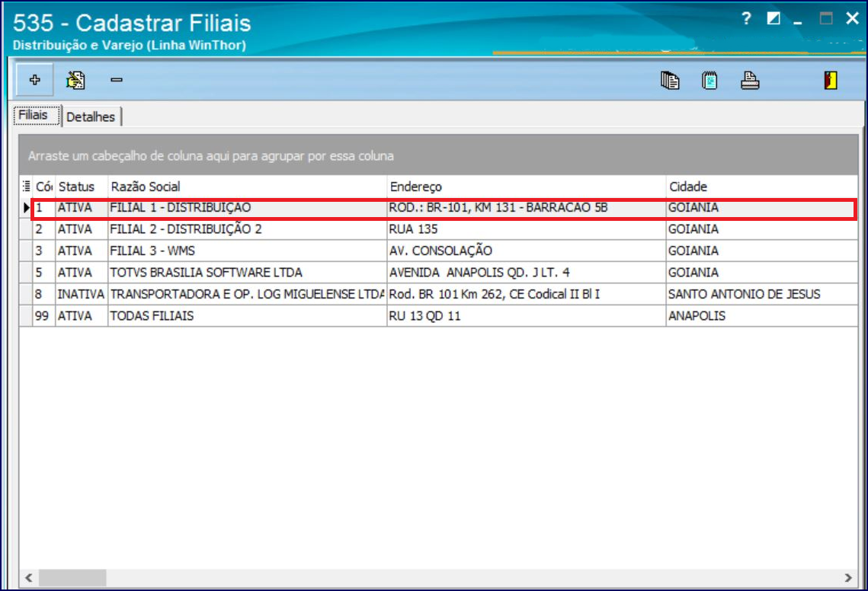Close the Cadastrar Filiais window
Image resolution: width=868 pixels, height=591 pixels.
pyautogui.click(x=853, y=19)
